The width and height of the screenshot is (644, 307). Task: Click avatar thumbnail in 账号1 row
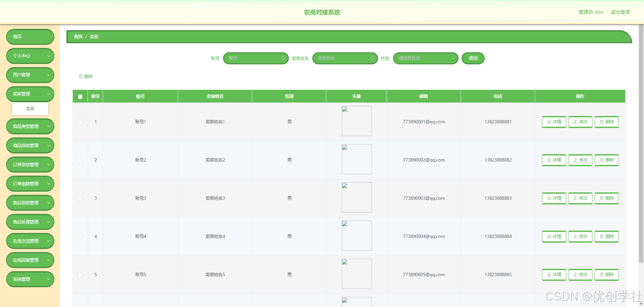click(357, 121)
